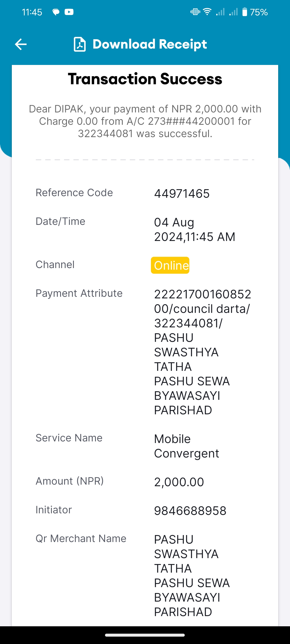Tap the yellow Online channel badge
Image resolution: width=290 pixels, height=644 pixels.
(x=170, y=265)
